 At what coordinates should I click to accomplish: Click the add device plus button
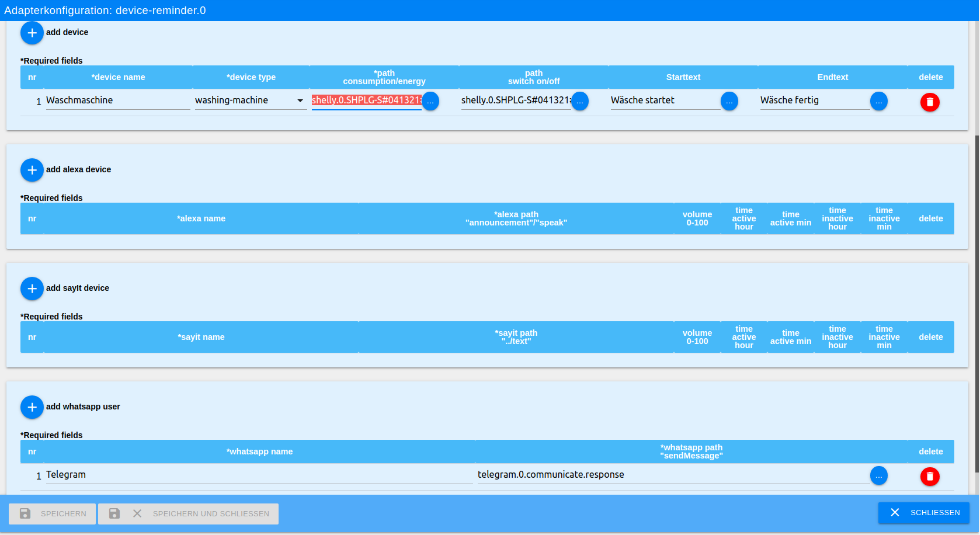click(x=32, y=33)
